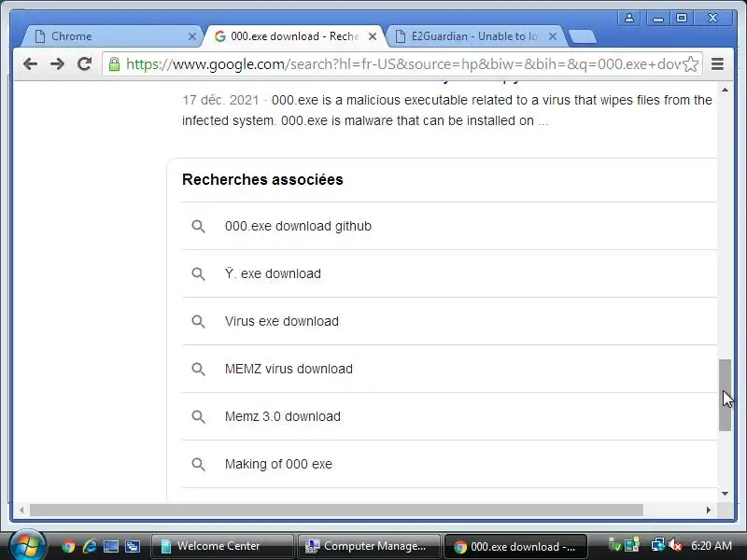The width and height of the screenshot is (747, 560).
Task: Click the magnifier icon beside MEMZ virus download
Action: (x=198, y=369)
